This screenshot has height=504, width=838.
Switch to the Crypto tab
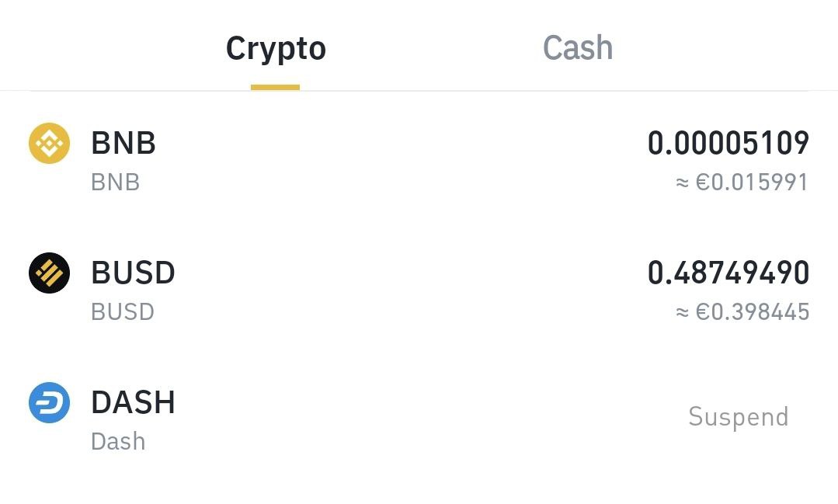[x=276, y=49]
